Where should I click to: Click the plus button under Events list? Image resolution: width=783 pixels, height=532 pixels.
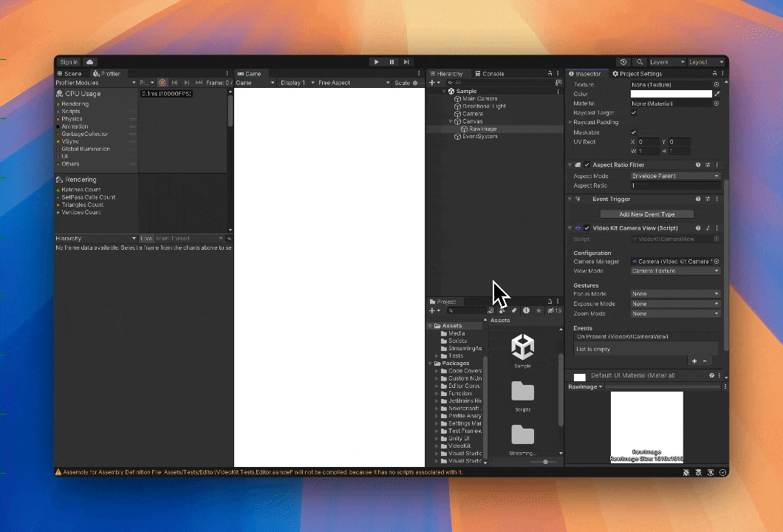[x=694, y=361]
